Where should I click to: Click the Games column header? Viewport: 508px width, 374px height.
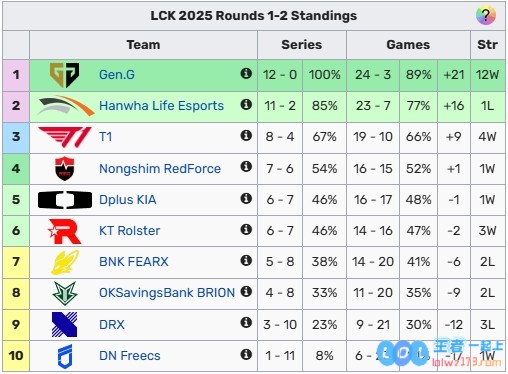click(x=408, y=45)
